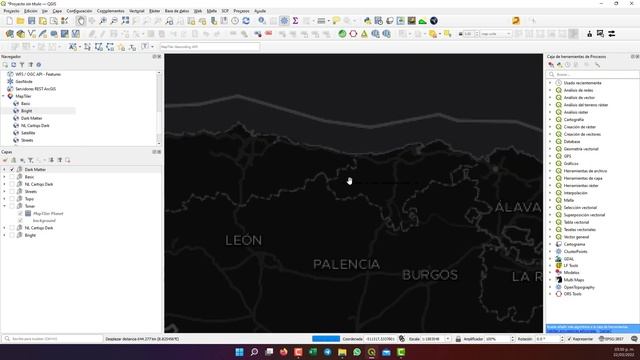Viewport: 640px width, 360px height.
Task: Click the Zoom Out magnifier tool
Action: tap(114, 21)
